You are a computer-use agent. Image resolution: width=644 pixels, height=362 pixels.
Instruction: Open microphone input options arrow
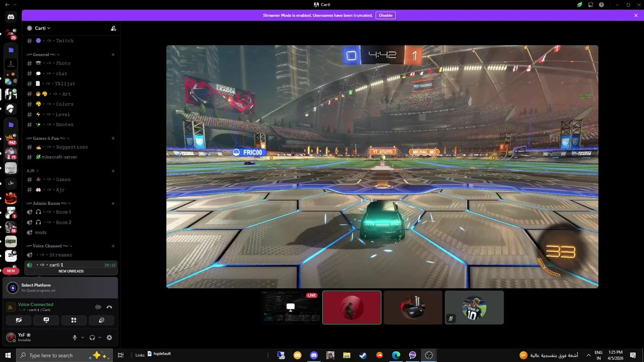coord(83,338)
